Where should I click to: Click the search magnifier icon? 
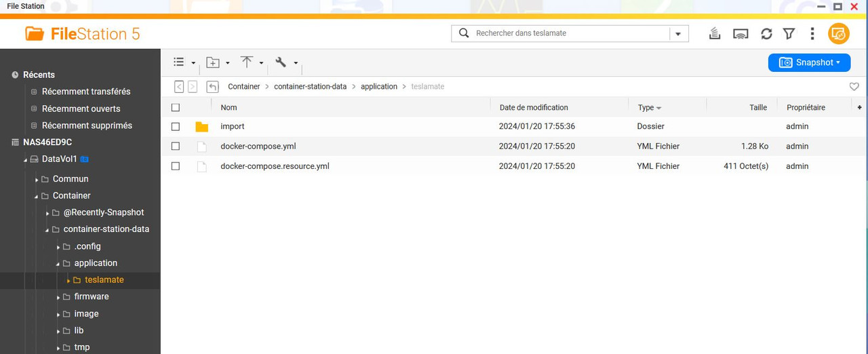(x=464, y=33)
